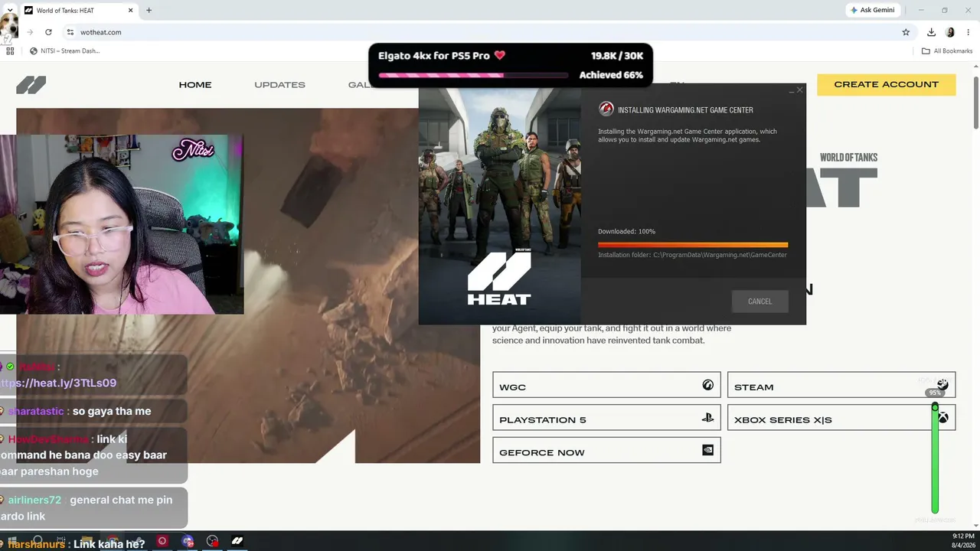Click the installer download progress bar
The image size is (980, 551).
pos(693,245)
